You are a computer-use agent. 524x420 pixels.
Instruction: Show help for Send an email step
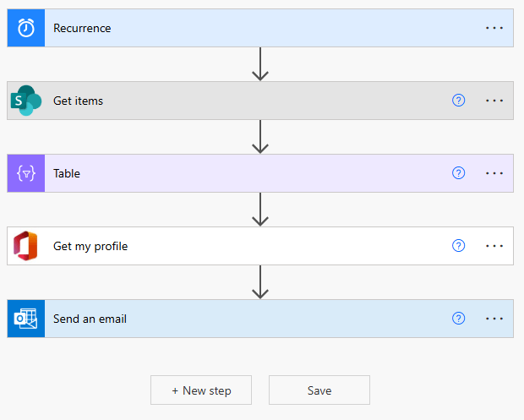(459, 319)
